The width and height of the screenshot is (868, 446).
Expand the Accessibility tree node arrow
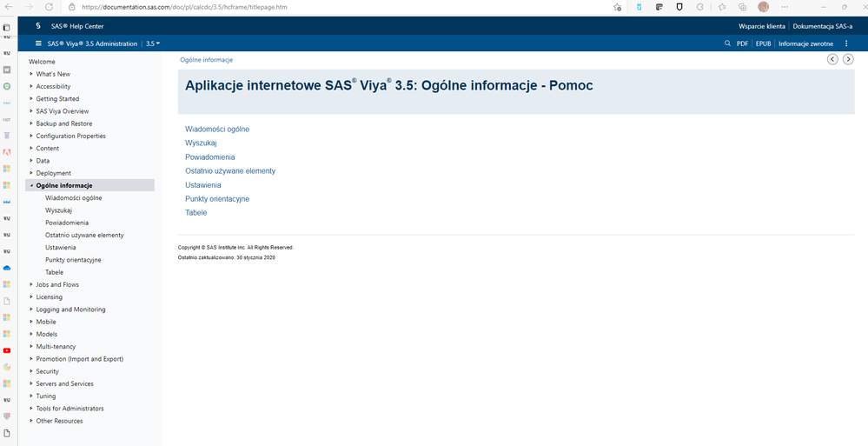point(31,86)
